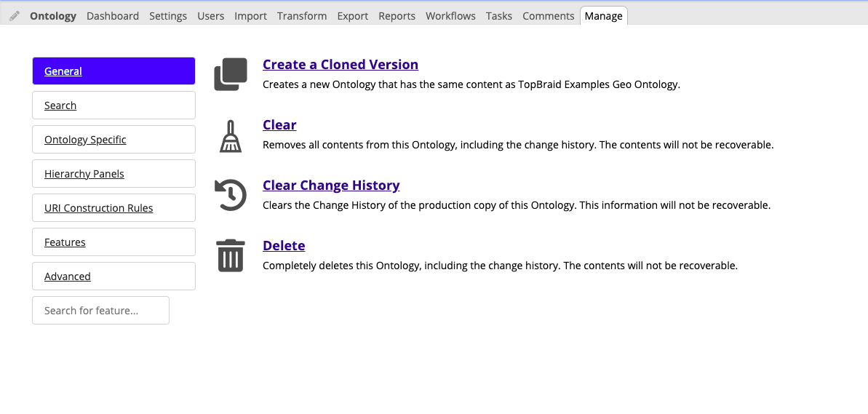Viewport: 868px width, 414px height.
Task: Open the Hierarchy Panels section
Action: coord(84,174)
